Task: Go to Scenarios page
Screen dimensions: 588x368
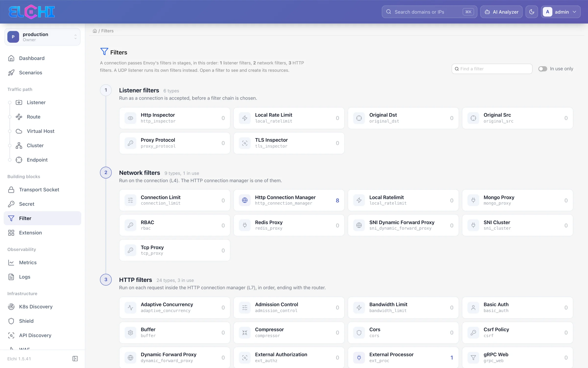Action: tap(42, 73)
